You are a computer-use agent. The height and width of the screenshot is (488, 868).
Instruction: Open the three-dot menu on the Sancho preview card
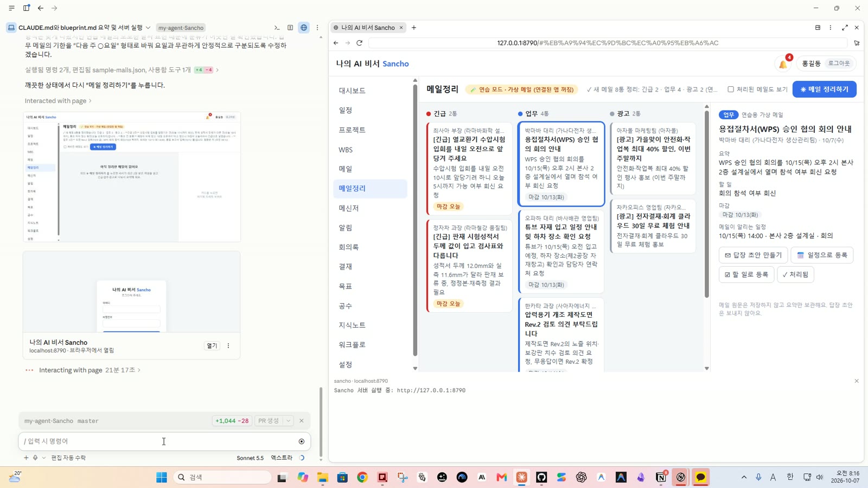point(228,346)
